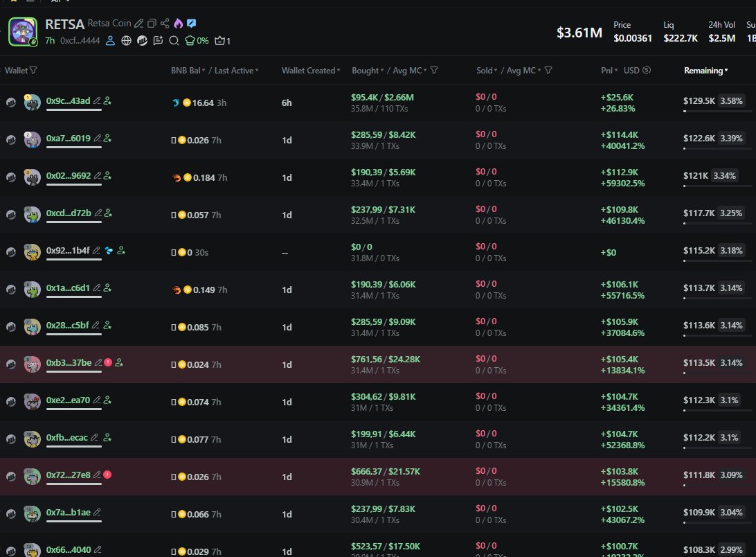Sort by Sold column
The height and width of the screenshot is (557, 756).
tap(487, 71)
